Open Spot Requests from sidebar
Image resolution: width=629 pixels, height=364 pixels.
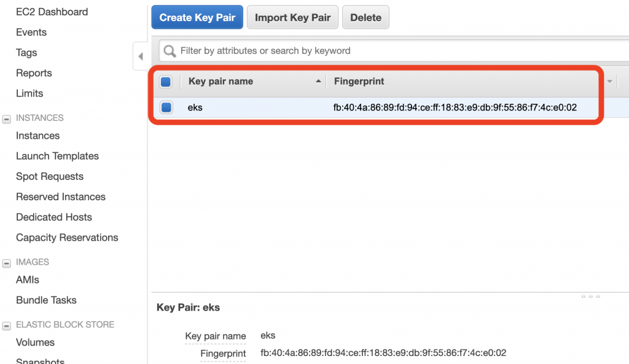(x=50, y=176)
